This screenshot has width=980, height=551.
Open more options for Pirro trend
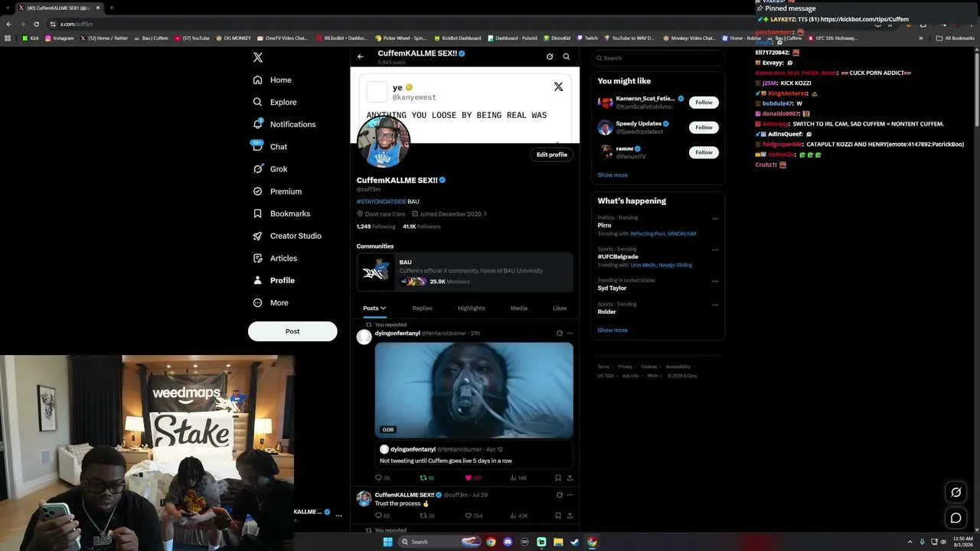point(715,219)
